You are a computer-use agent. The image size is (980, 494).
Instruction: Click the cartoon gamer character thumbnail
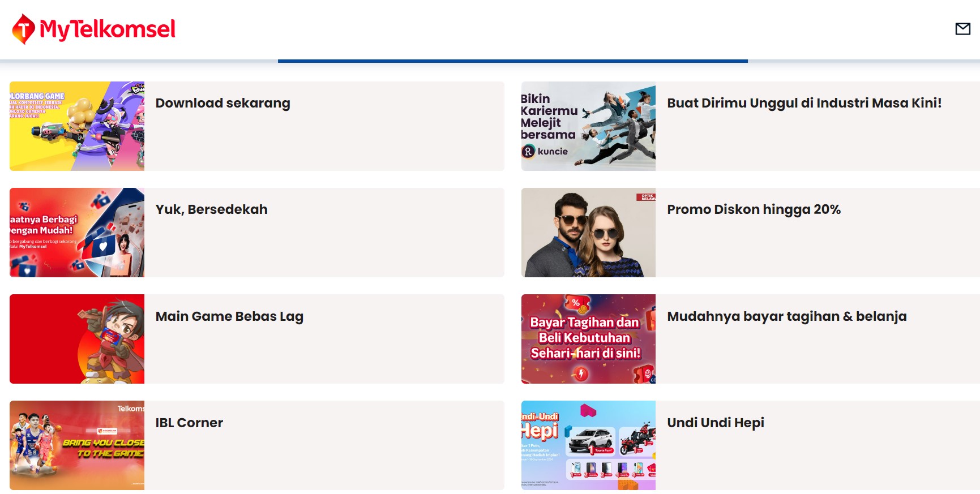coord(77,339)
